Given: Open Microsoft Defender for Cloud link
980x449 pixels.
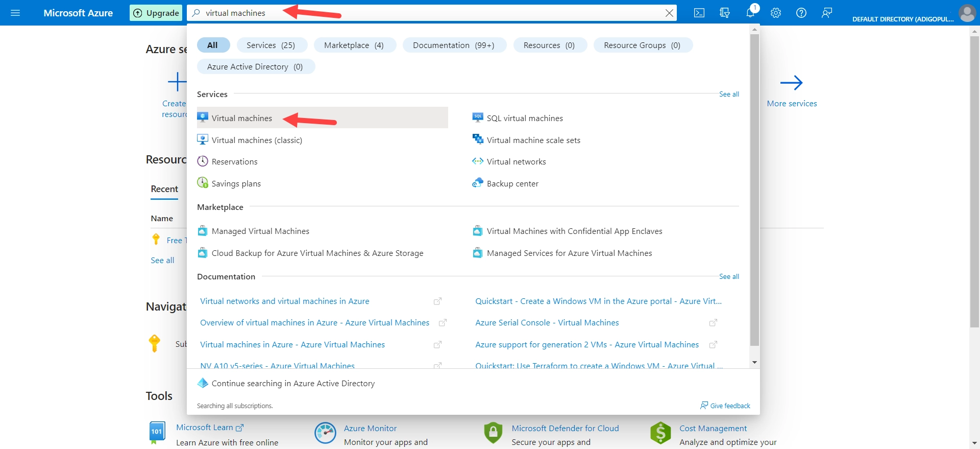Looking at the screenshot, I should 566,428.
